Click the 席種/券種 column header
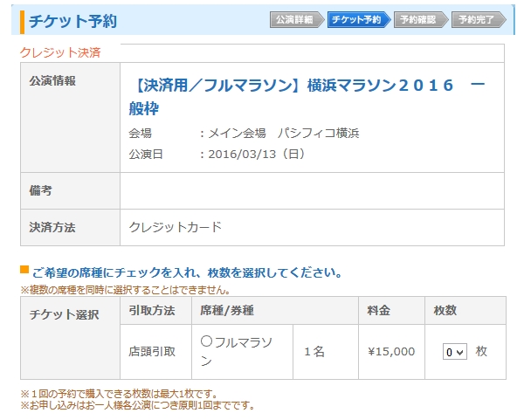Screen dimensions: 531x420 pos(227,310)
